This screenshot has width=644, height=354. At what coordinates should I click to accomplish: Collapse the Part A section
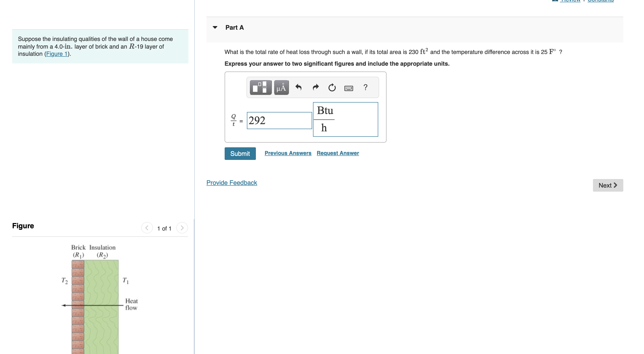point(215,27)
